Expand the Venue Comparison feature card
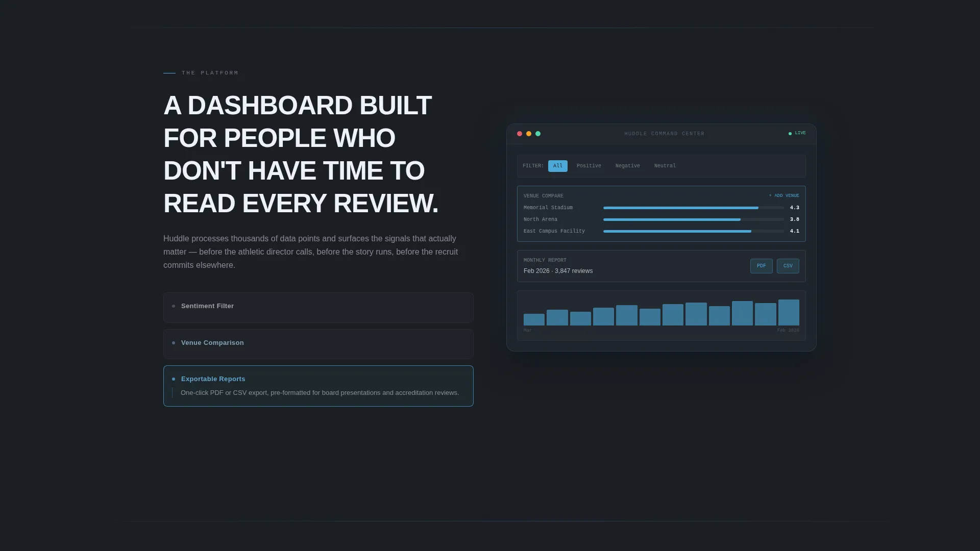 click(318, 344)
